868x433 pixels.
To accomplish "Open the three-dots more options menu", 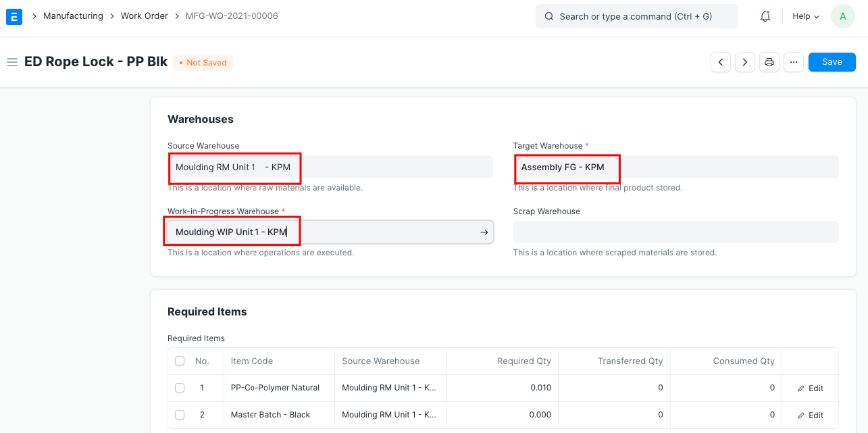I will click(x=794, y=62).
